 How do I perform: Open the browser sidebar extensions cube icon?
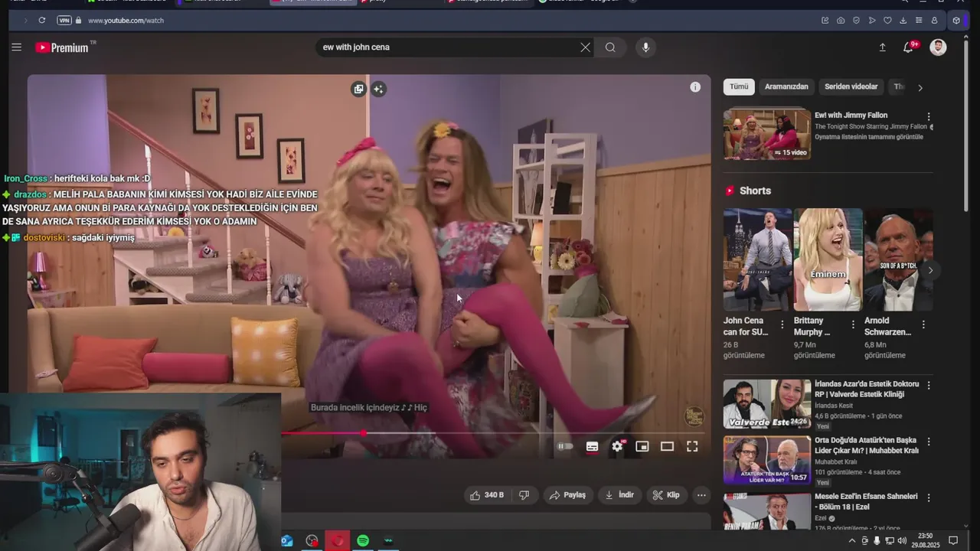956,21
